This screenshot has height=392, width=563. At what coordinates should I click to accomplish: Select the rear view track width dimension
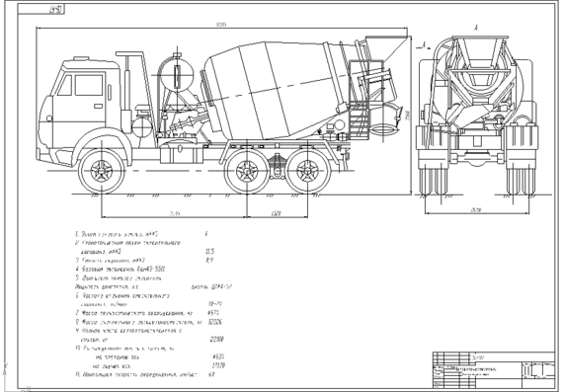click(x=476, y=210)
